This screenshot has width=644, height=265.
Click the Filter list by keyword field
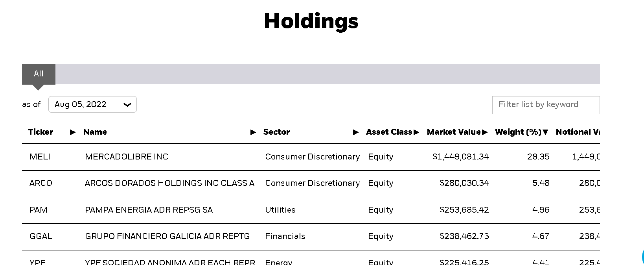(546, 105)
